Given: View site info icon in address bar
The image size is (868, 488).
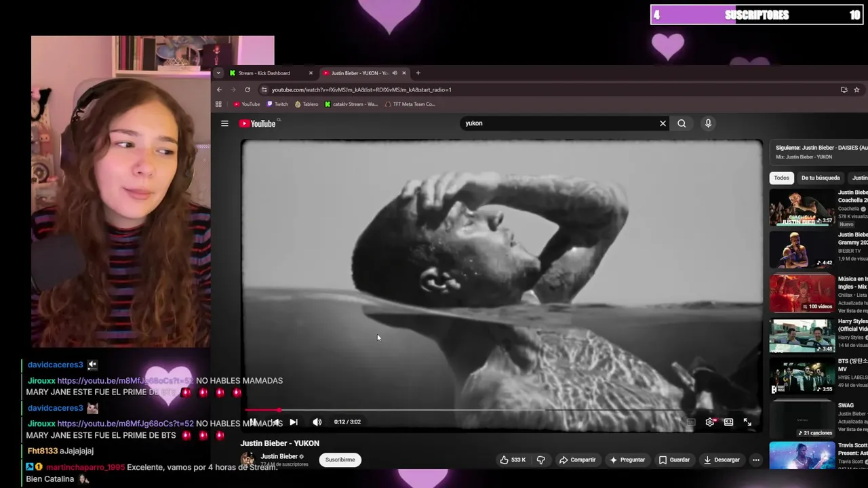Looking at the screenshot, I should point(264,89).
